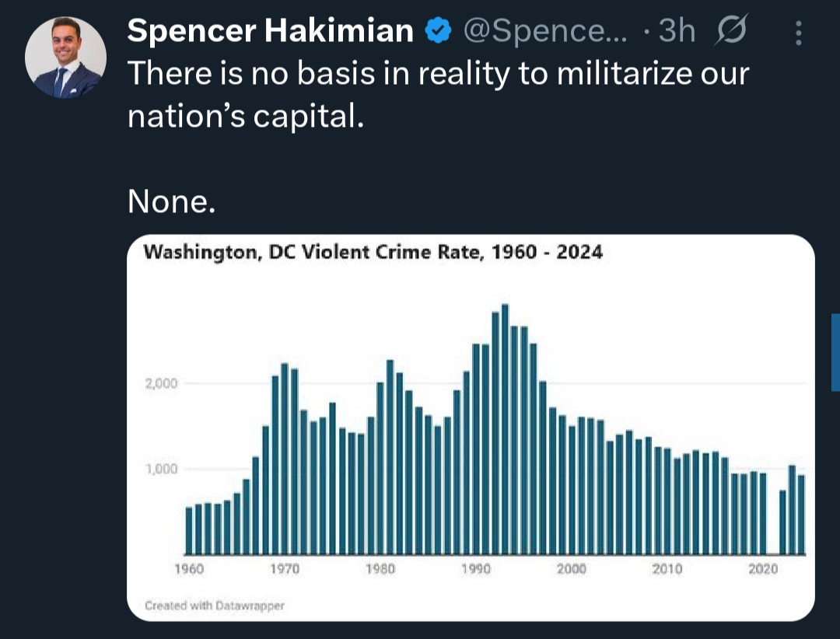Click the blue verified badge icon
This screenshot has width=840, height=639.
pyautogui.click(x=438, y=30)
